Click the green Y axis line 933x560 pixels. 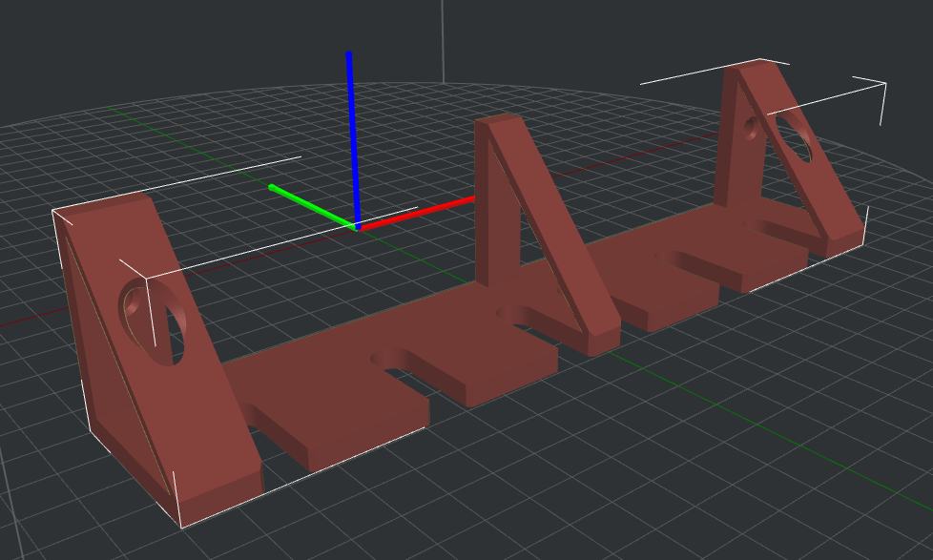[x=312, y=206]
